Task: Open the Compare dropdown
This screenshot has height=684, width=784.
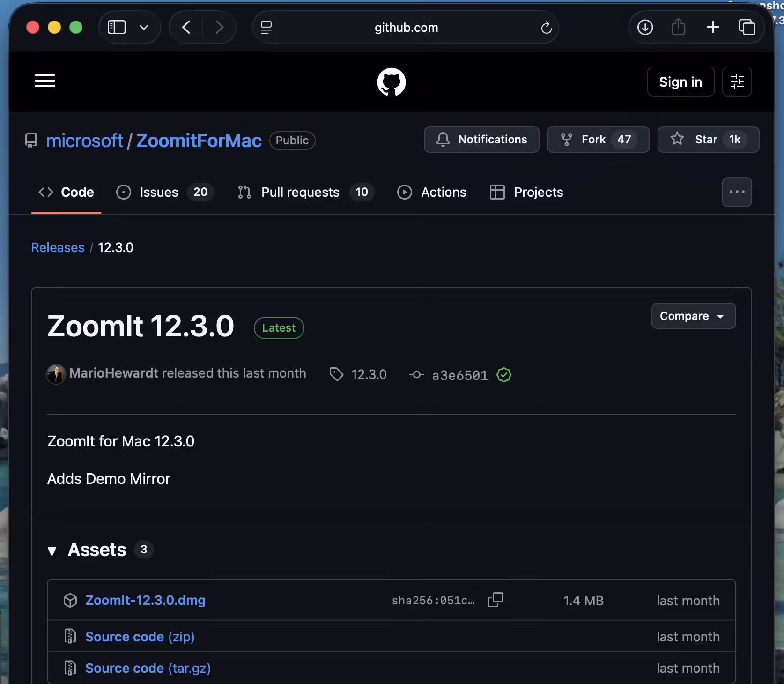Action: 693,316
